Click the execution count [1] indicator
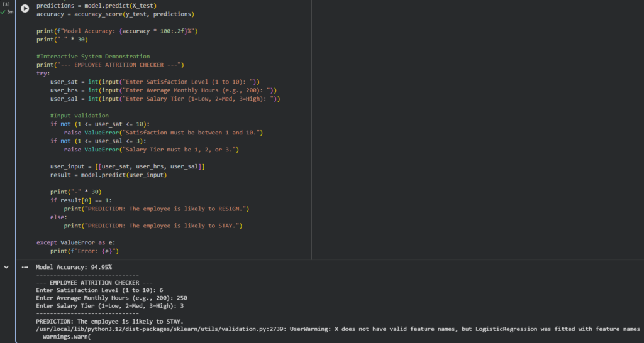 pyautogui.click(x=6, y=4)
